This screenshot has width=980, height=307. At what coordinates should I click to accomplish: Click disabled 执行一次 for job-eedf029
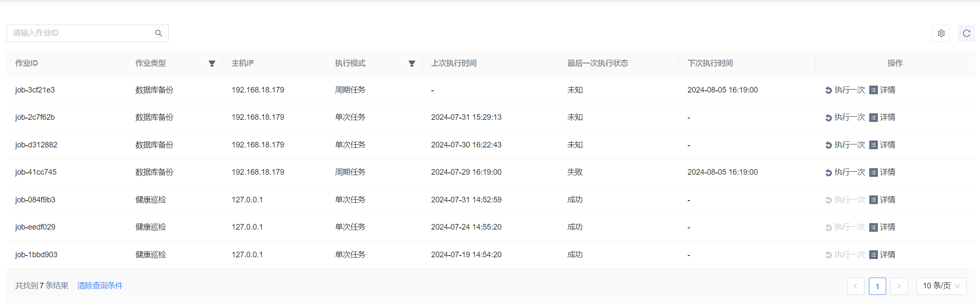[x=845, y=227]
